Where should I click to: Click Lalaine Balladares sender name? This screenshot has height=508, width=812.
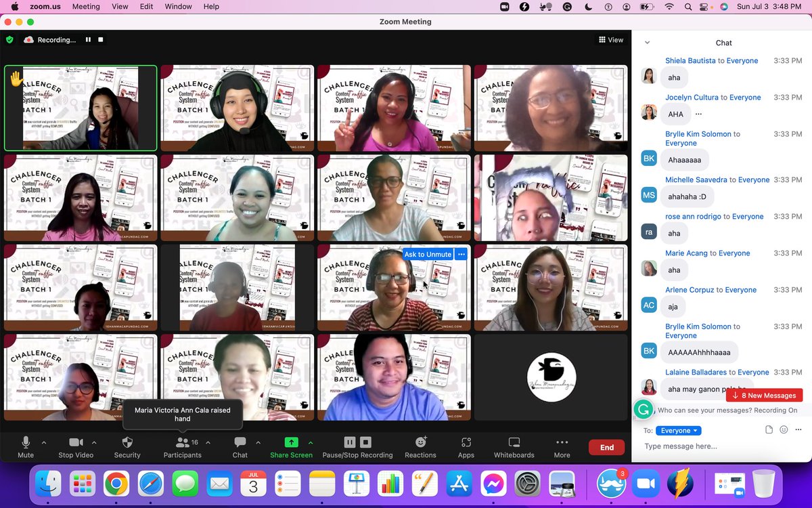pyautogui.click(x=696, y=373)
